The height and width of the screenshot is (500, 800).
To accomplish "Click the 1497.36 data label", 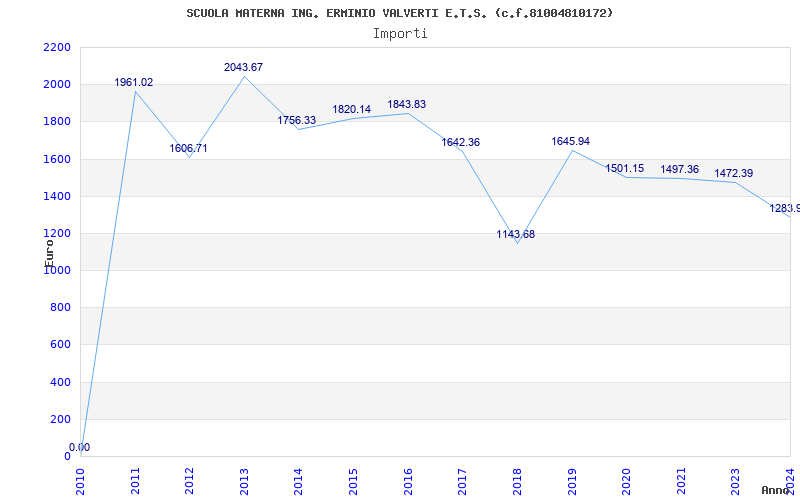I will coord(680,169).
